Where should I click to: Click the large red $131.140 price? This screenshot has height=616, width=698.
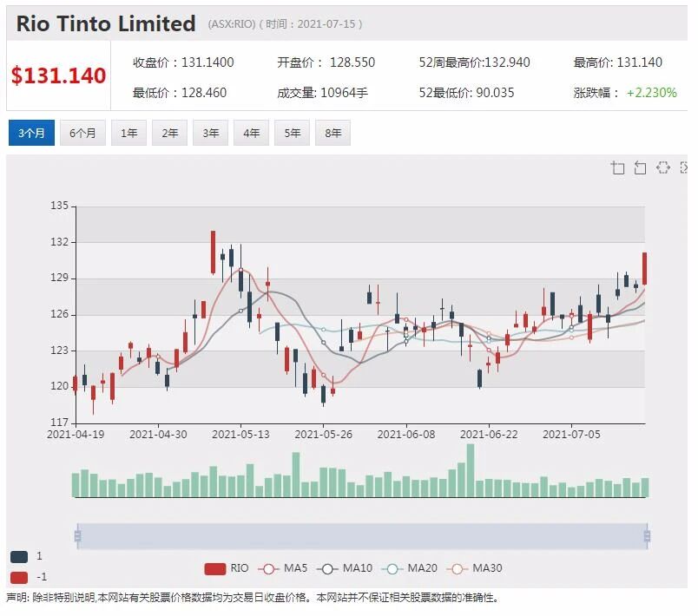click(x=58, y=75)
